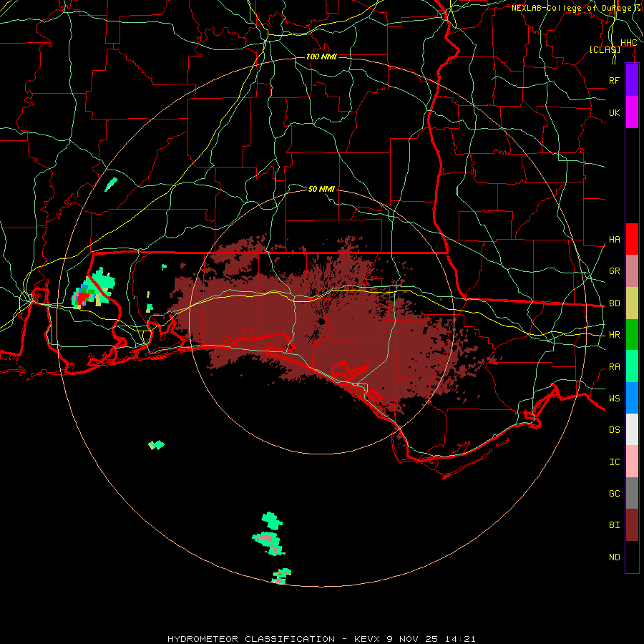Image resolution: width=644 pixels, height=644 pixels.
Task: Click the 'BI' legend label
Action: pyautogui.click(x=614, y=525)
